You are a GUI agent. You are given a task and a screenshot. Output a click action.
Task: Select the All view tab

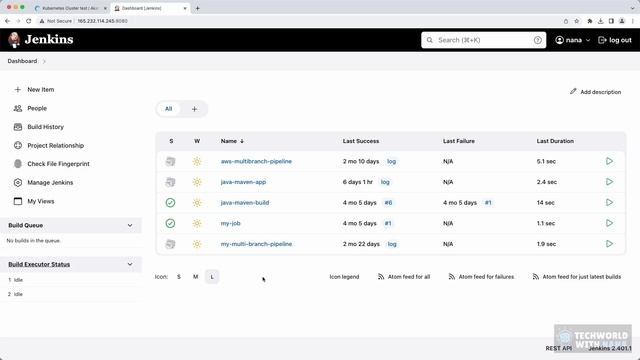point(168,109)
